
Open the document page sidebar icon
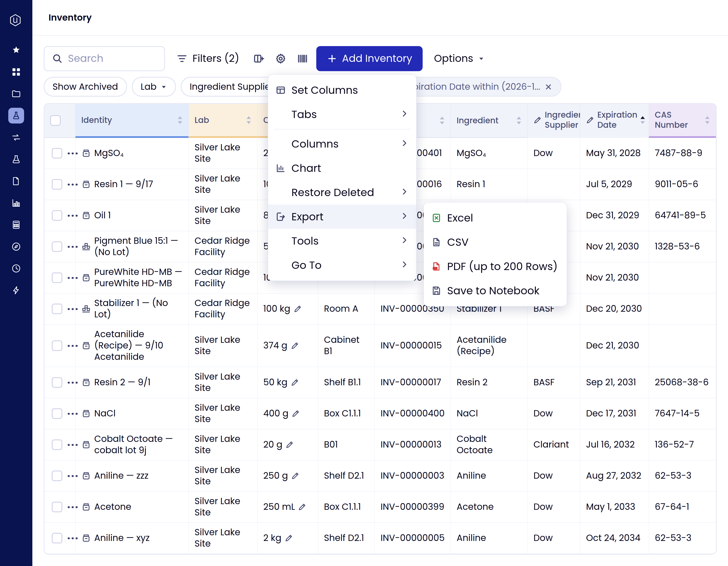(x=16, y=181)
